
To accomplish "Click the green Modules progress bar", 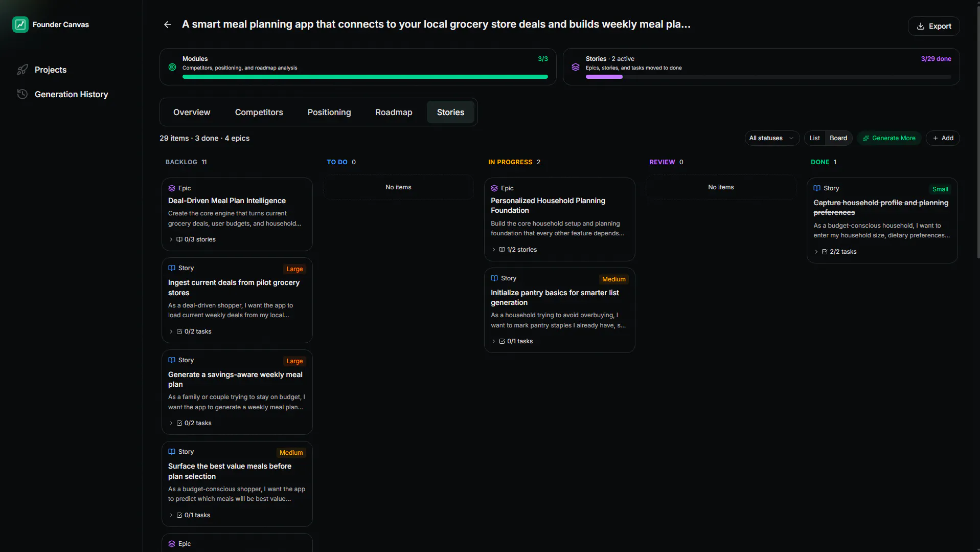I will coord(365,77).
